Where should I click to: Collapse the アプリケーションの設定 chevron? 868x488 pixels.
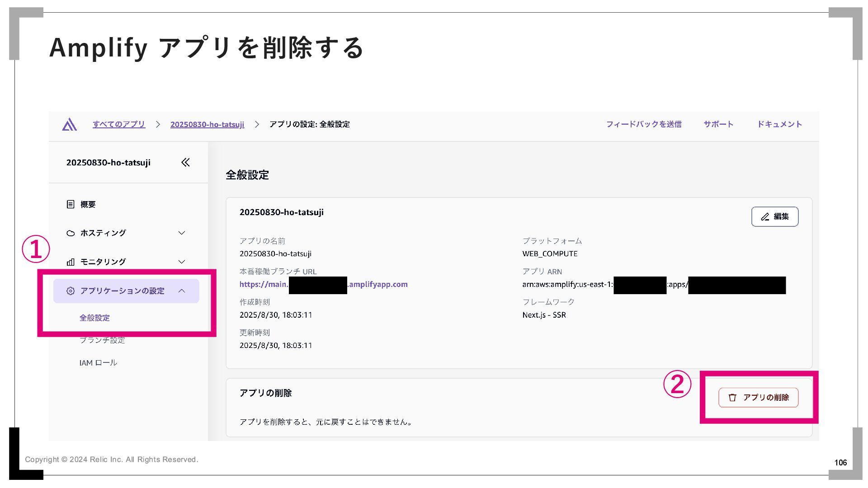(182, 291)
